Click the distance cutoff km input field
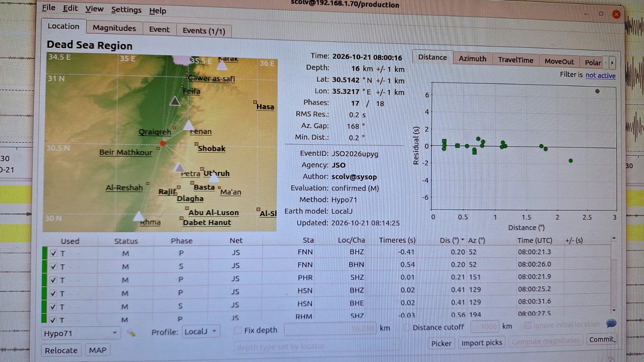This screenshot has width=644, height=362. 485,326
